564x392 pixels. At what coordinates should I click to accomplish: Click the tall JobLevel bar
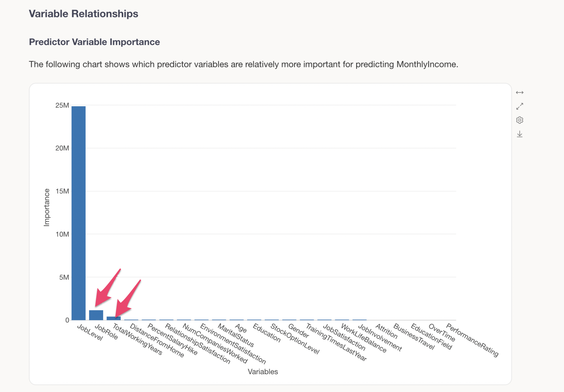tap(78, 213)
